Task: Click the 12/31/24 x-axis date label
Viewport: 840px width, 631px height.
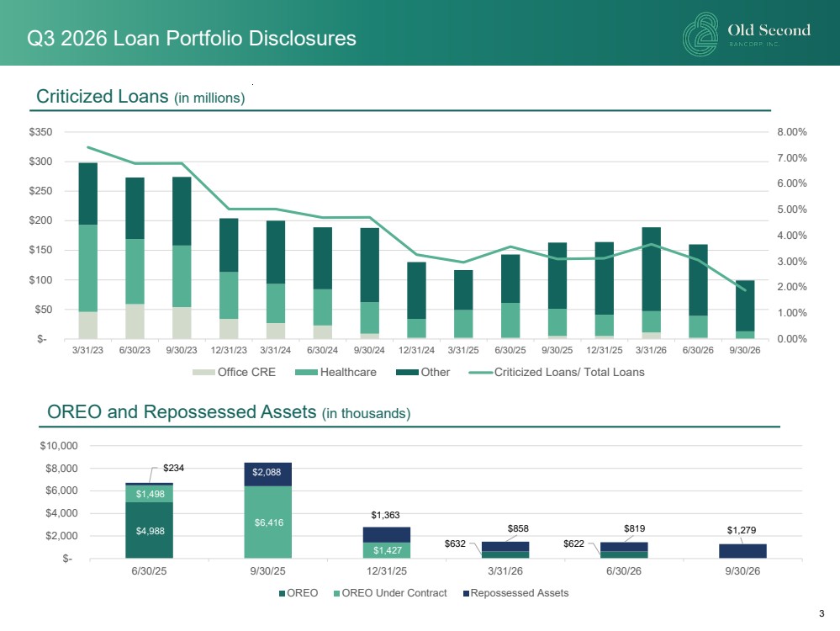Action: (x=416, y=350)
